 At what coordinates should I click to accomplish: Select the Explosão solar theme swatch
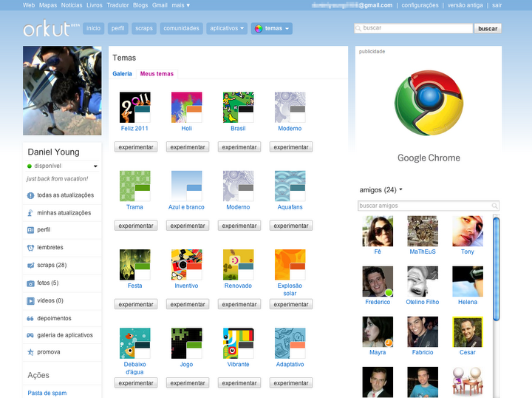point(290,265)
